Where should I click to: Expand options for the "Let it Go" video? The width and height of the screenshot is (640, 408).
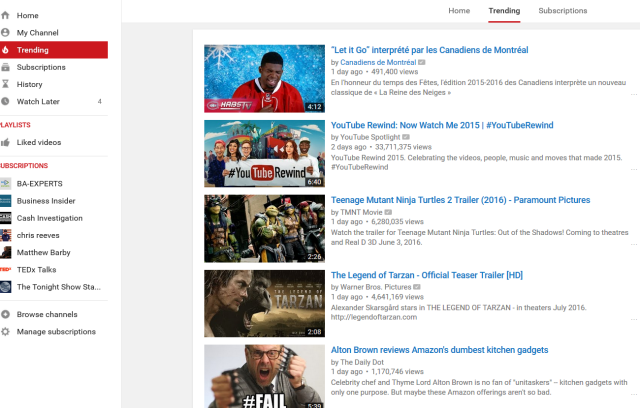click(x=634, y=94)
